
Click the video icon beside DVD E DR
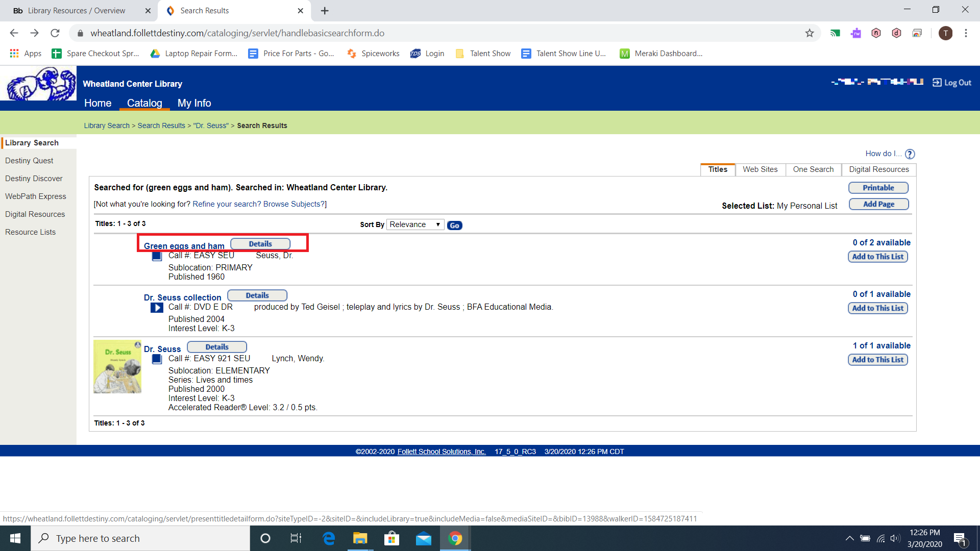coord(157,308)
